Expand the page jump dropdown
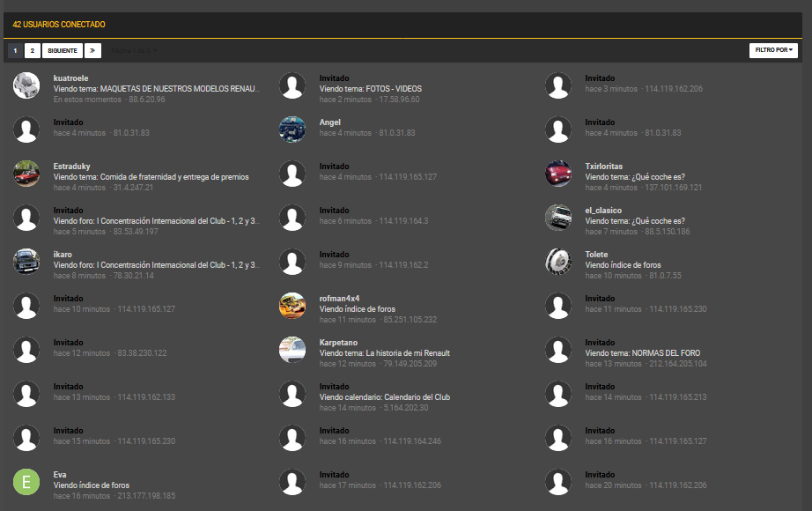812x511 pixels. (134, 51)
